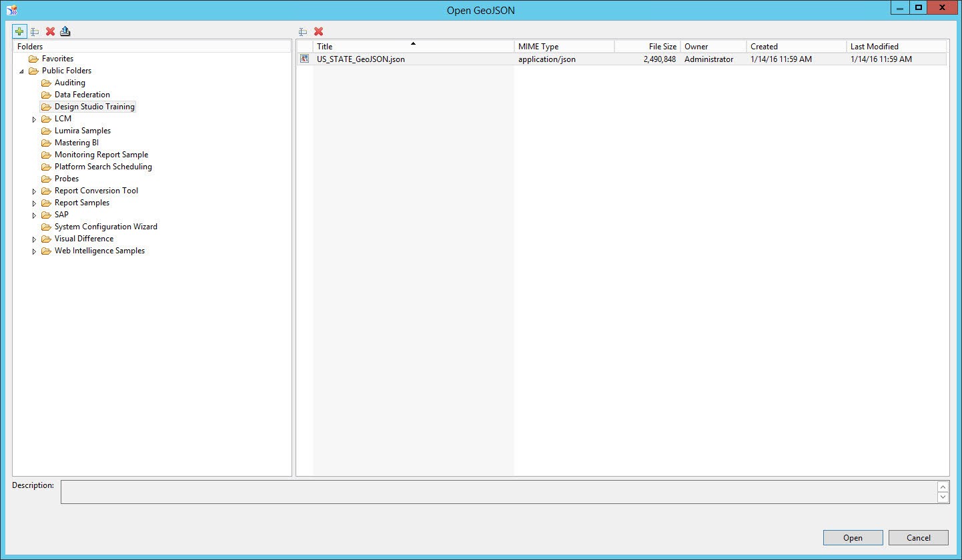The height and width of the screenshot is (560, 962).
Task: Expand the LCM folder
Action: [35, 119]
